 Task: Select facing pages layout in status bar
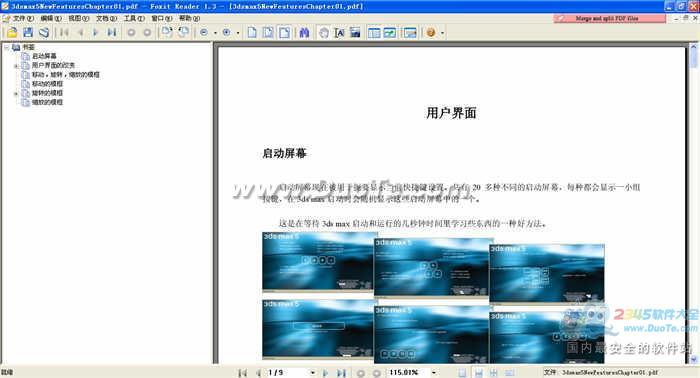(494, 373)
